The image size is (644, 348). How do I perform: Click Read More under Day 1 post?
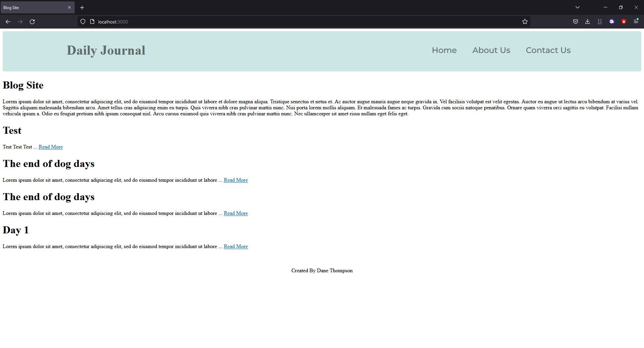[236, 246]
